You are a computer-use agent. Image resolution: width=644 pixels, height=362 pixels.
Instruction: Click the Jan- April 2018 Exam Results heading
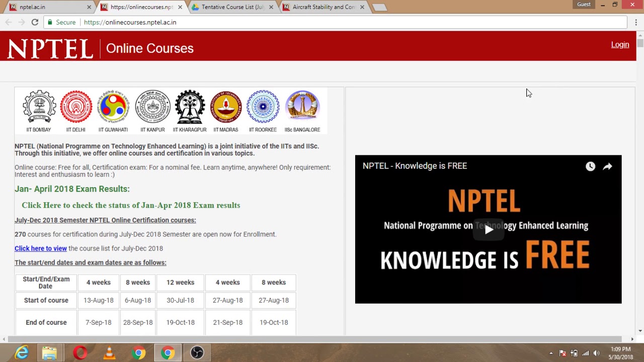[72, 189]
